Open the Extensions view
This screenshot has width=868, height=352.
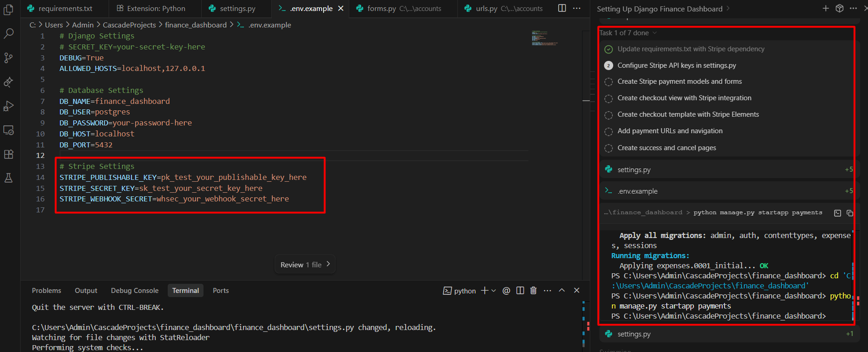click(8, 154)
